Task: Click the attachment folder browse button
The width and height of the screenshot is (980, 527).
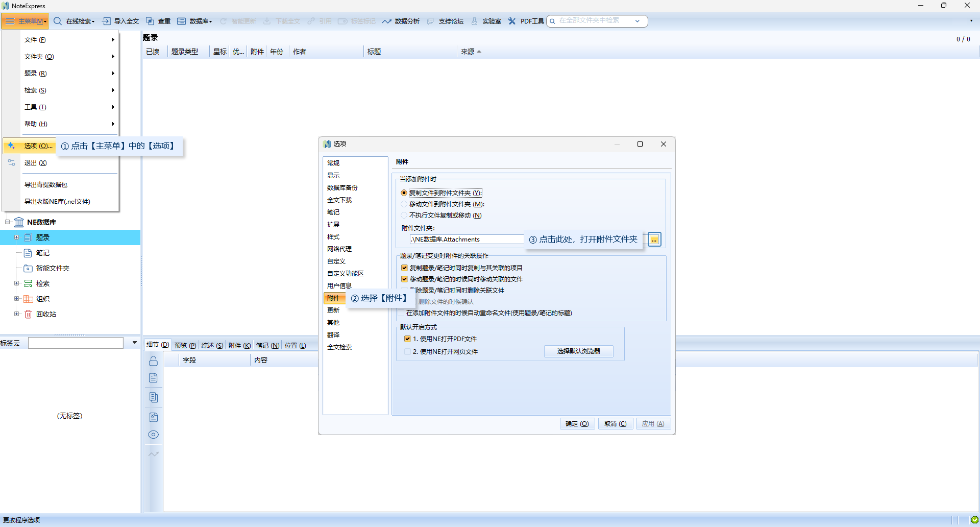Action: 654,239
